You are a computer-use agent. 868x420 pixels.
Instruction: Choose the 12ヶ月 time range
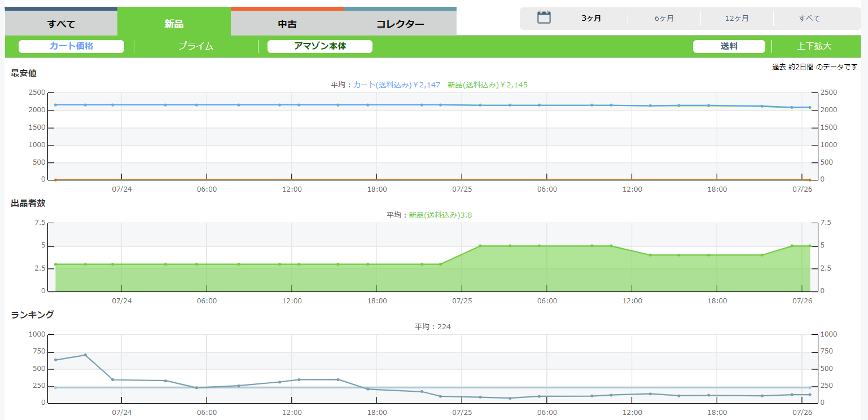[737, 18]
